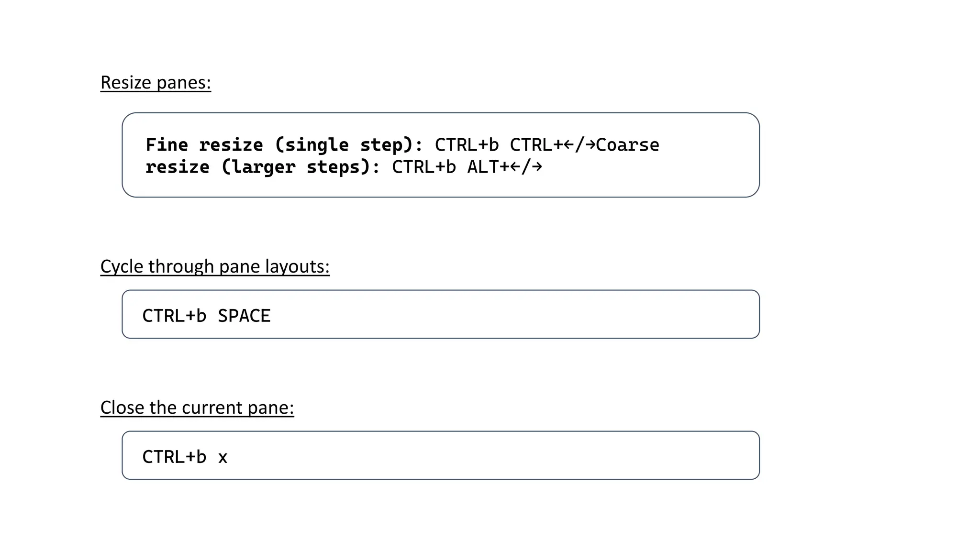
Task: Click the underlined "Resize panes:" heading
Action: pyautogui.click(x=156, y=83)
